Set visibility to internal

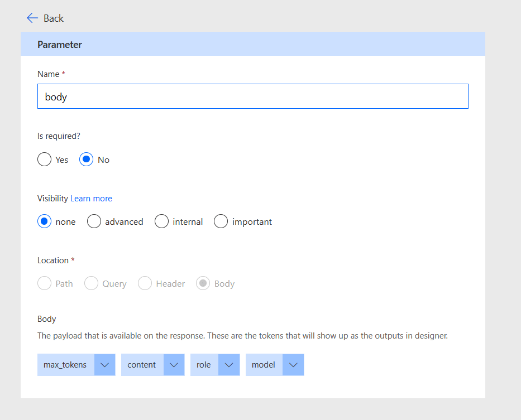click(162, 221)
